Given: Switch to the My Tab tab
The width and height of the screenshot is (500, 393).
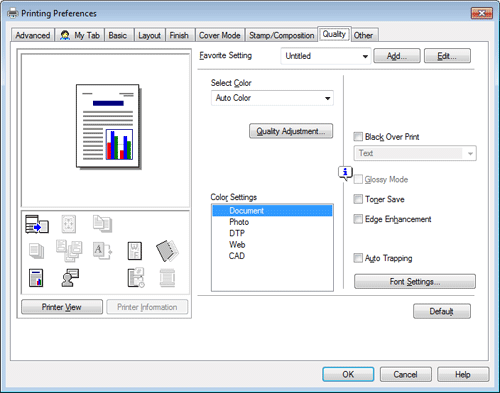Looking at the screenshot, I should (x=80, y=35).
